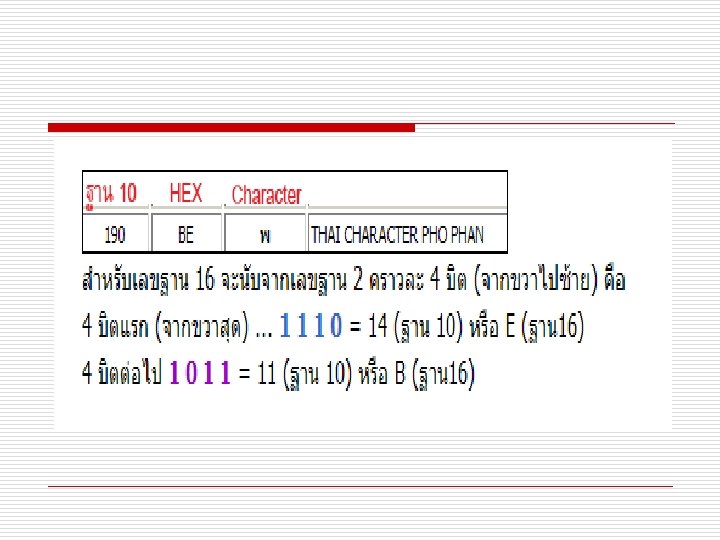
Task: Click the blue binary digits 1110
Action: point(311,325)
